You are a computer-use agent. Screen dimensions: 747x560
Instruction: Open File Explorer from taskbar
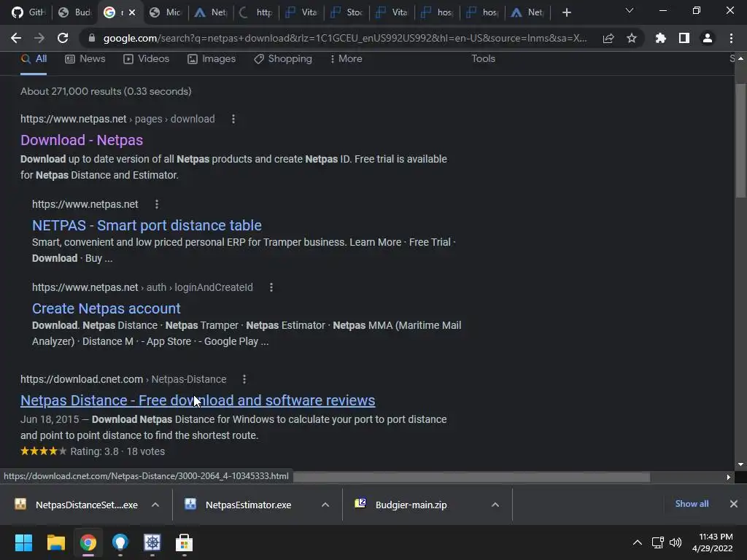55,542
